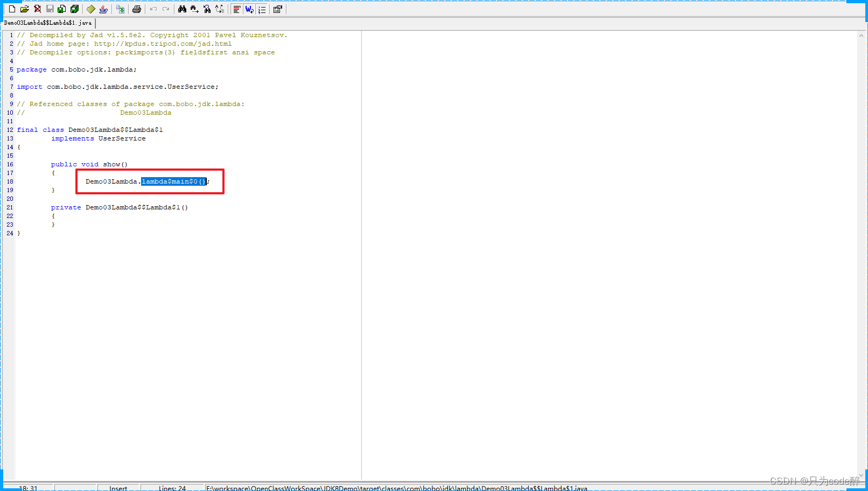868x491 pixels.
Task: Open a file using the folder icon
Action: click(25, 9)
